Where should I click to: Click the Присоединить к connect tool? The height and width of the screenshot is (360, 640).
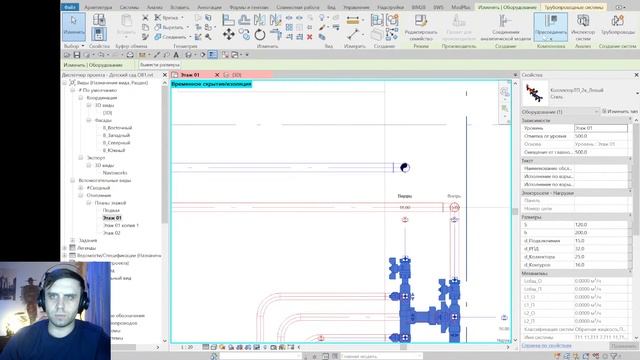tap(551, 27)
